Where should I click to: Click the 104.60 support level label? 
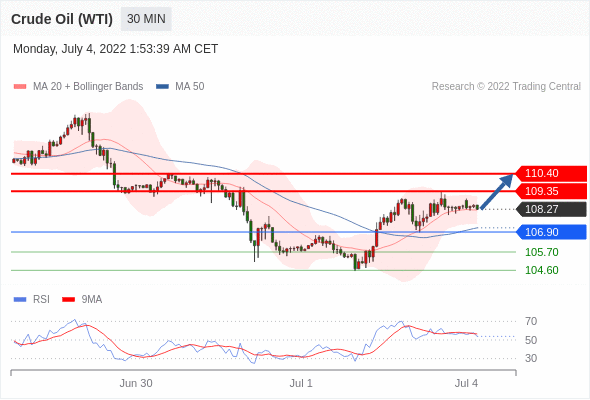click(x=541, y=270)
